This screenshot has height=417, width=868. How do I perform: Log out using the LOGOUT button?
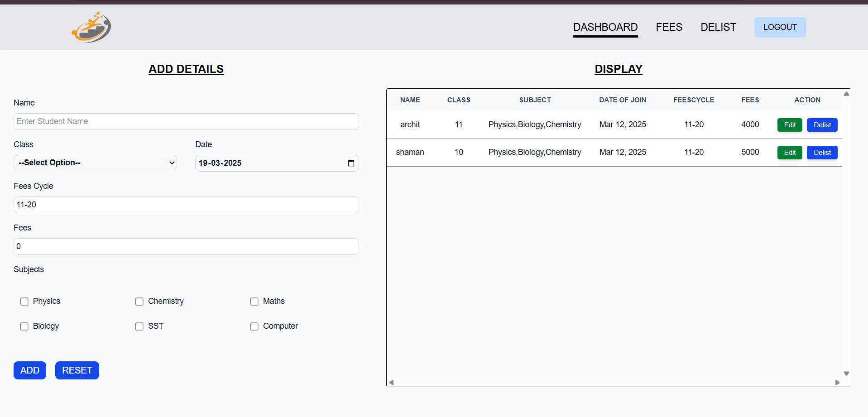(x=780, y=27)
